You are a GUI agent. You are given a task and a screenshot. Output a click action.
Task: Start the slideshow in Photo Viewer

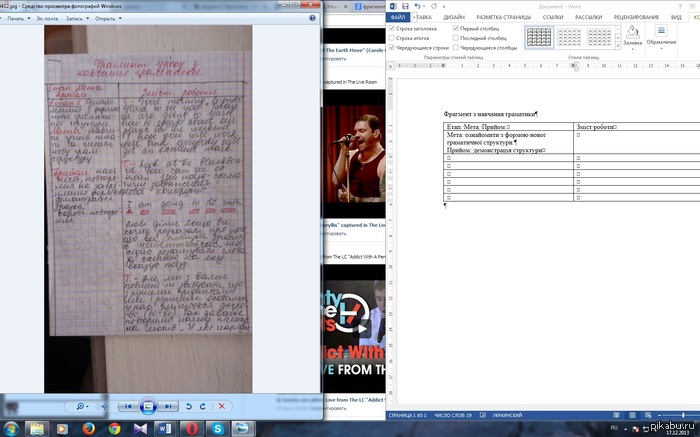click(147, 406)
